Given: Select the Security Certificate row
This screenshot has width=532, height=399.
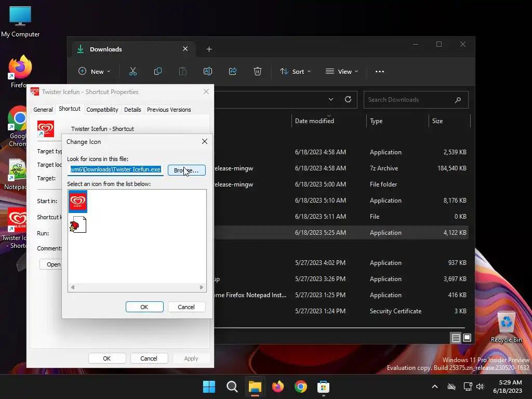Looking at the screenshot, I should 341,311.
